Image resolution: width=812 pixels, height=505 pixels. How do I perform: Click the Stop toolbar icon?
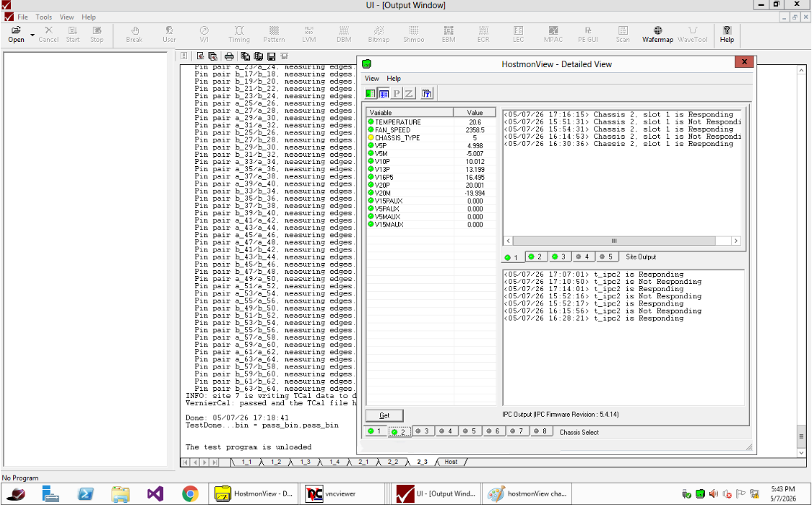click(x=97, y=34)
